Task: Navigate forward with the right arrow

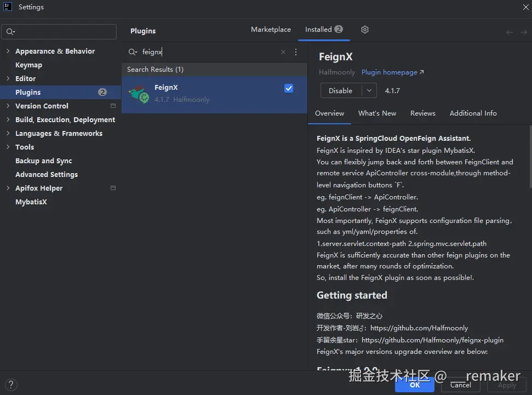Action: point(524,32)
